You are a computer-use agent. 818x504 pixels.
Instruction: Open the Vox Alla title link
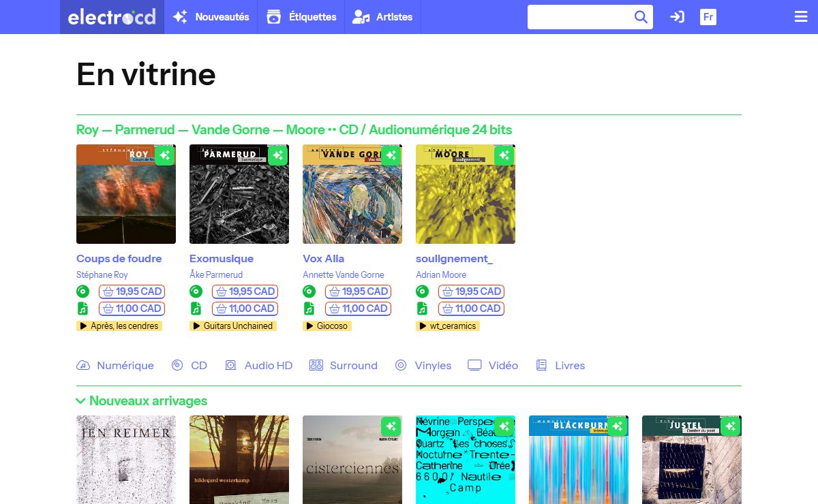point(324,259)
